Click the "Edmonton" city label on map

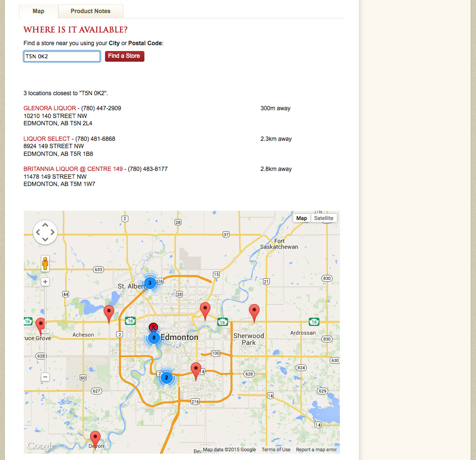click(x=179, y=337)
